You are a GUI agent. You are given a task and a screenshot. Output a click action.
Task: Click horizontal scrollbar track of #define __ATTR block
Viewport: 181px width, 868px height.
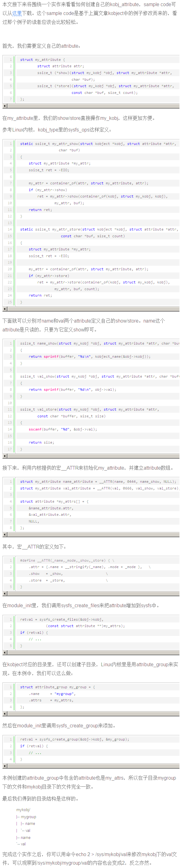click(x=93, y=593)
